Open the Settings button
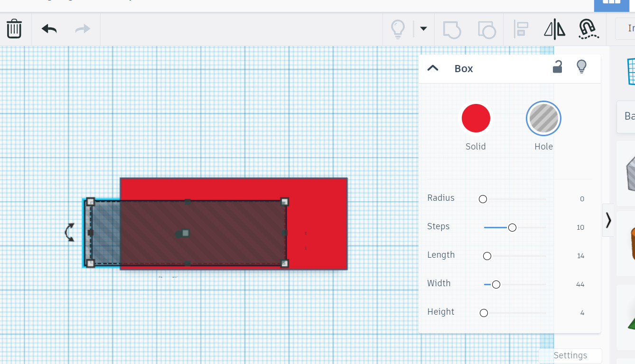This screenshot has width=635, height=364. point(570,355)
